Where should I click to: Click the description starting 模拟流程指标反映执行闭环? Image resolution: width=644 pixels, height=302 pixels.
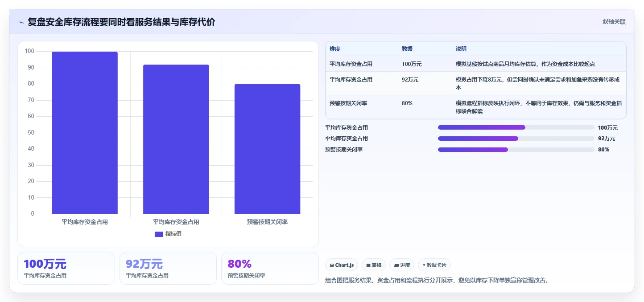(539, 107)
